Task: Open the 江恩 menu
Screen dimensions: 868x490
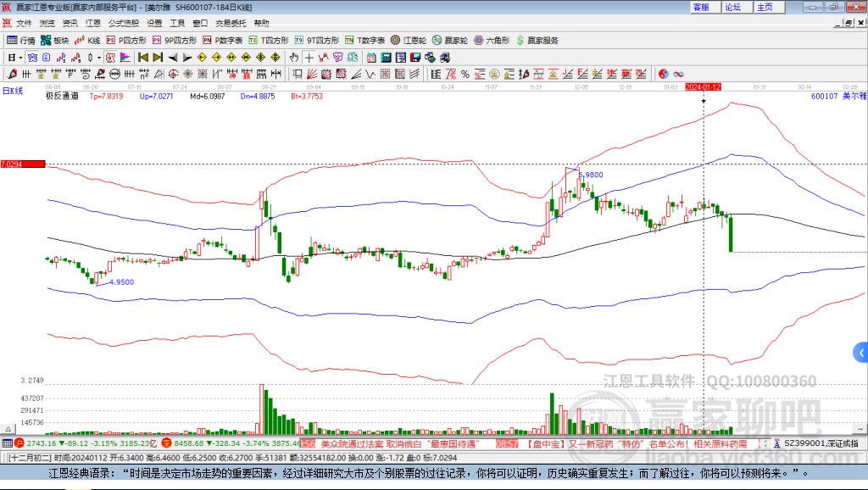Action: point(93,23)
